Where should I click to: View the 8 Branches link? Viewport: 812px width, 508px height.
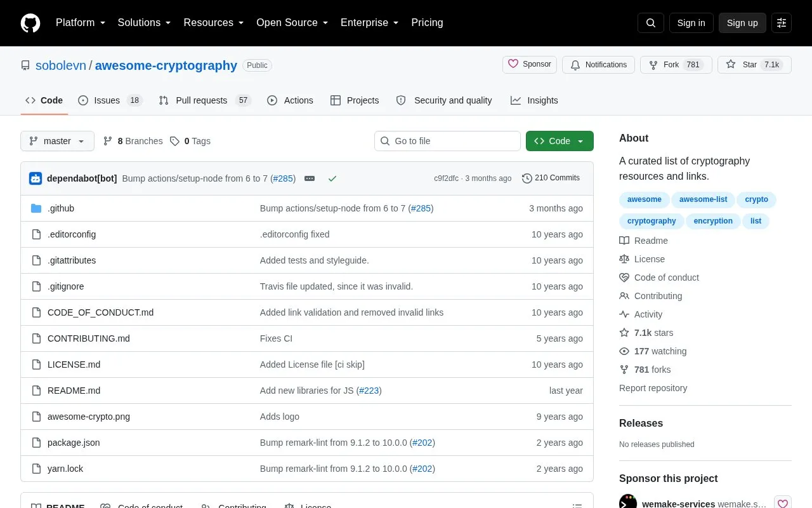point(133,141)
